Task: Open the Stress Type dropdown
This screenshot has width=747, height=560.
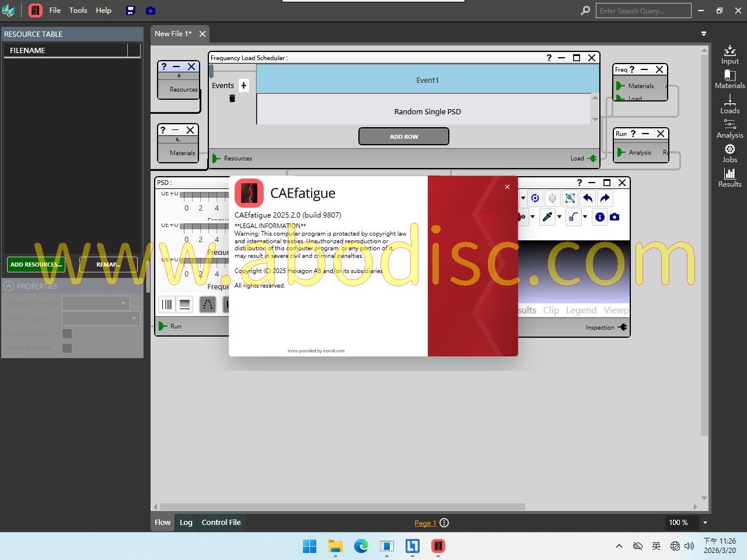Action: 101,318
